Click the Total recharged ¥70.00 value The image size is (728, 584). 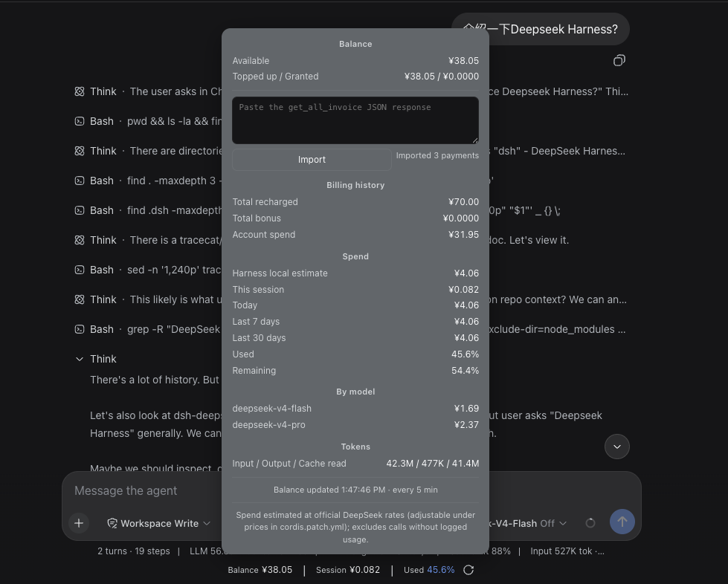coord(463,202)
